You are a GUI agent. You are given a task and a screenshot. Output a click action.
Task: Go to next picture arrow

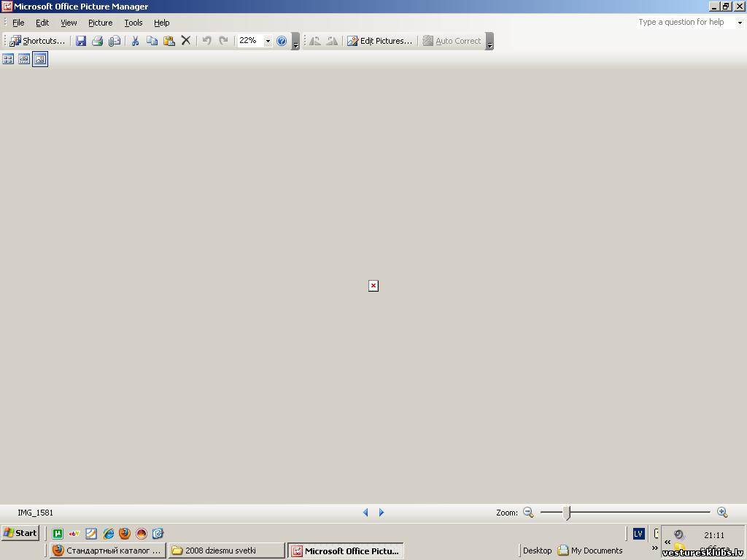click(x=382, y=513)
